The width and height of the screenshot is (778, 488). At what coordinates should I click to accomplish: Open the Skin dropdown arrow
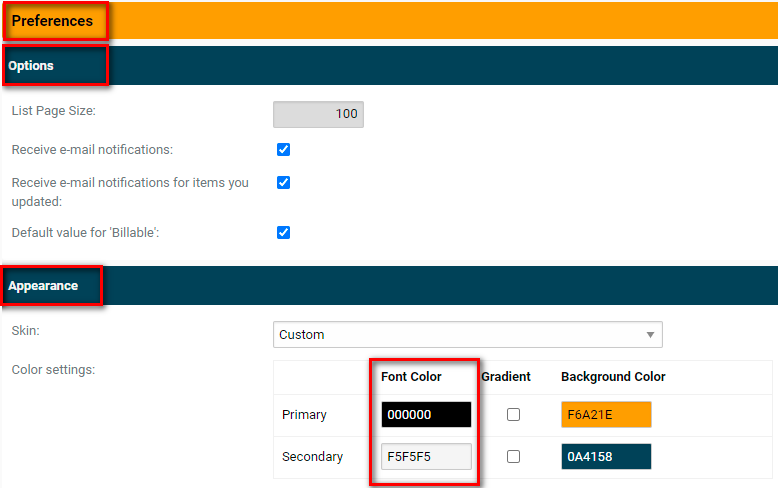click(x=650, y=335)
